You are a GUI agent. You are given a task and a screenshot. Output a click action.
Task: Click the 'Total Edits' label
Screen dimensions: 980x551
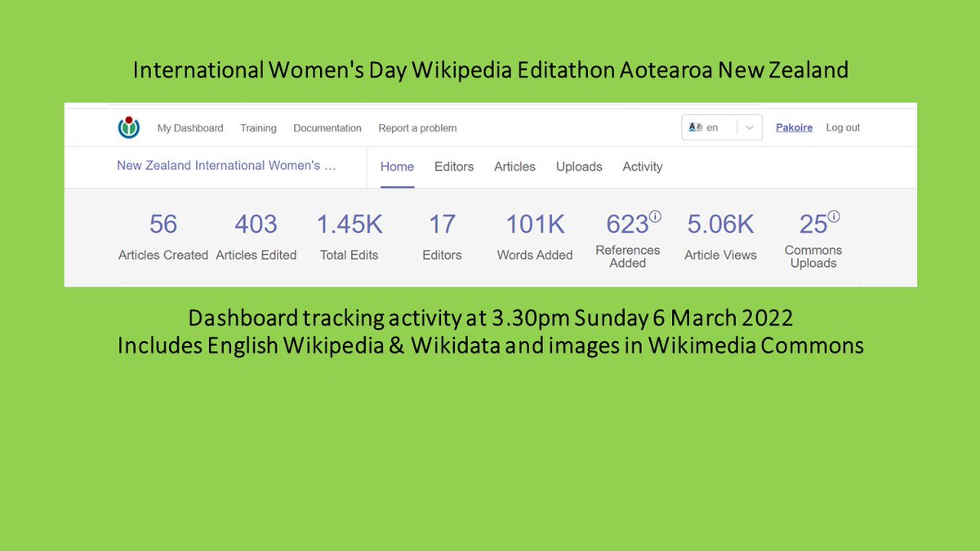click(x=350, y=256)
